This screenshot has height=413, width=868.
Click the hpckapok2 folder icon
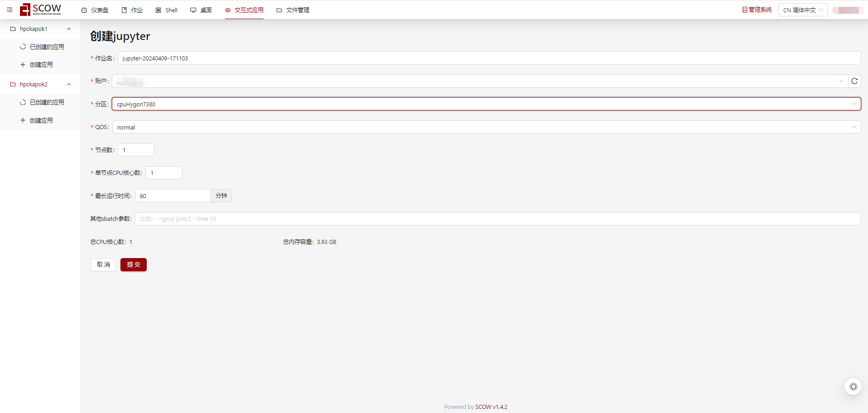tap(13, 84)
